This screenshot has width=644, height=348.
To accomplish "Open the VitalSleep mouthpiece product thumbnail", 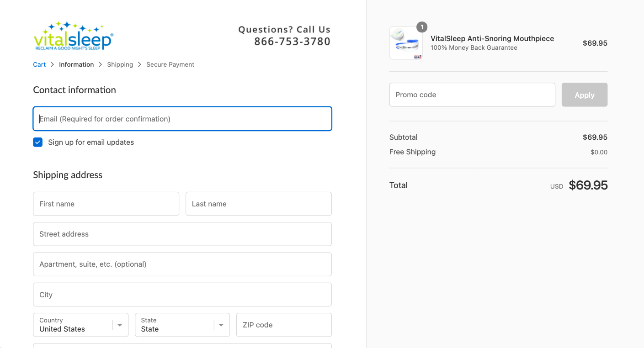I will [x=406, y=43].
